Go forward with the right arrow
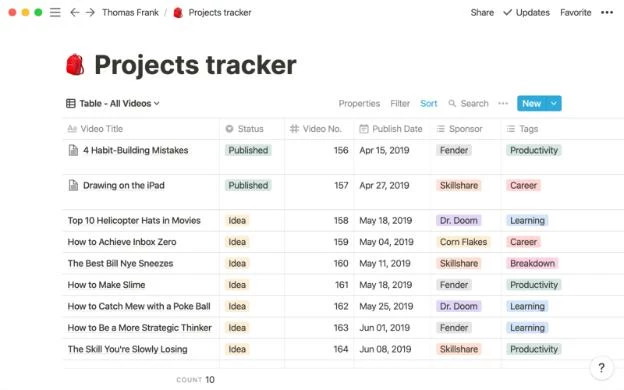Viewport: 624px width, 390px height. pos(90,13)
